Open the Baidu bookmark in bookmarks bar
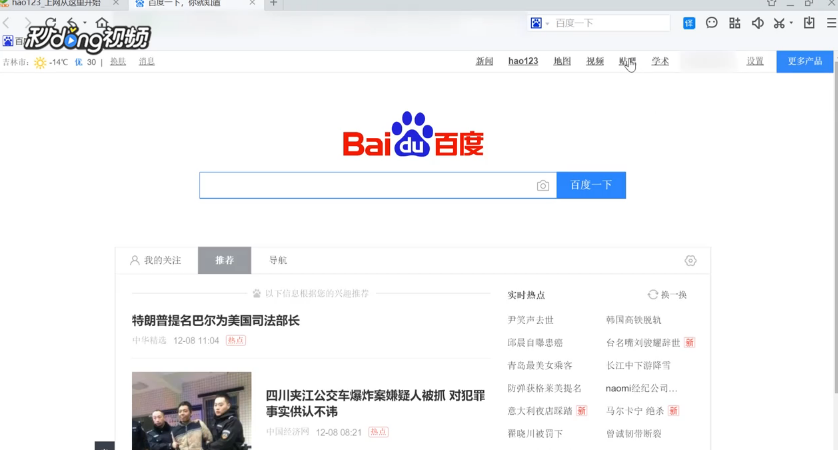 coord(12,41)
